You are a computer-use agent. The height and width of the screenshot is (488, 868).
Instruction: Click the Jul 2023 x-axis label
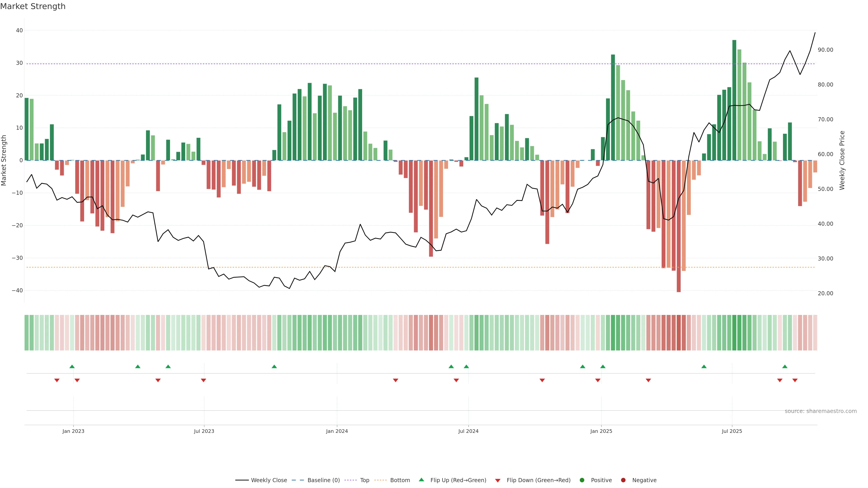pos(204,431)
